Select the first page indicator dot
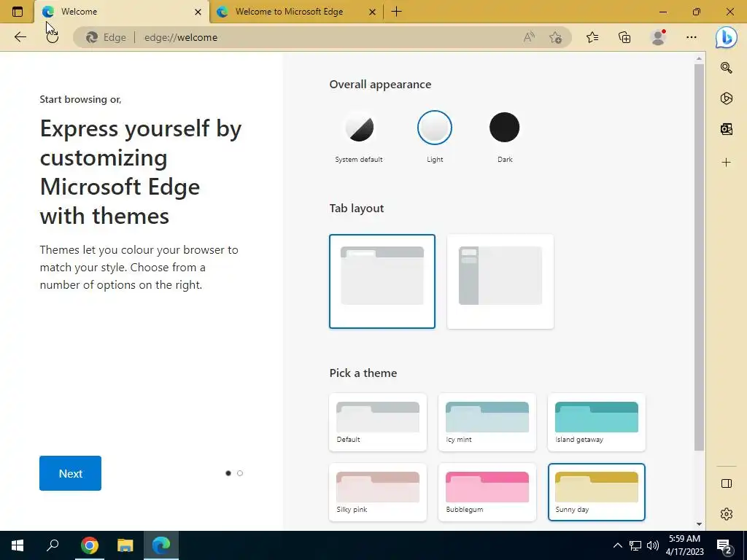Image resolution: width=747 pixels, height=560 pixels. 228,473
